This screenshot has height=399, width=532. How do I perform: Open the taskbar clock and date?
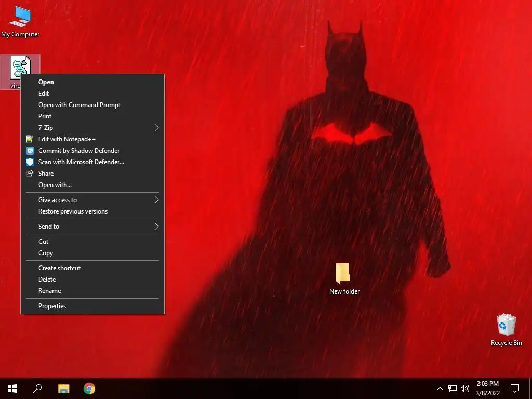pos(487,389)
